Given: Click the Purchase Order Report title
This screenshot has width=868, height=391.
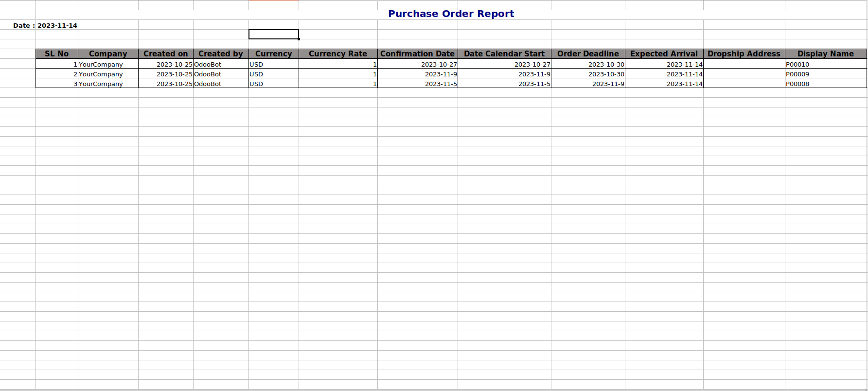Looking at the screenshot, I should coord(451,14).
